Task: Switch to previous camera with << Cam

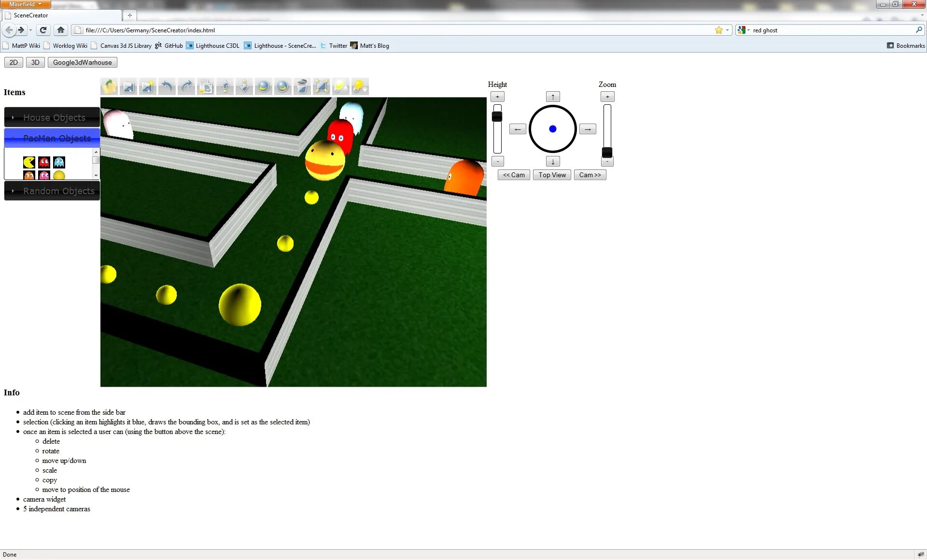Action: click(514, 175)
